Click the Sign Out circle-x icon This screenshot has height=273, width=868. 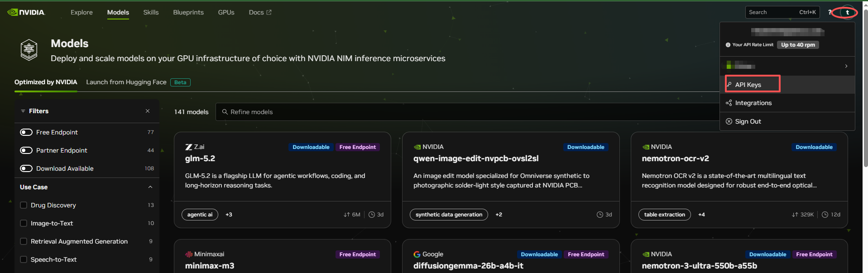point(729,121)
